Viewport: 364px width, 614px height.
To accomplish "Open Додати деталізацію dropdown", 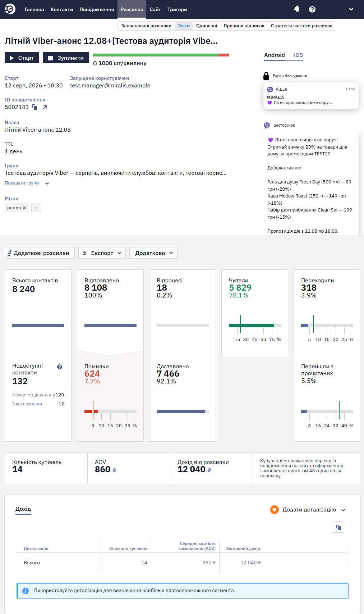I will (x=308, y=510).
